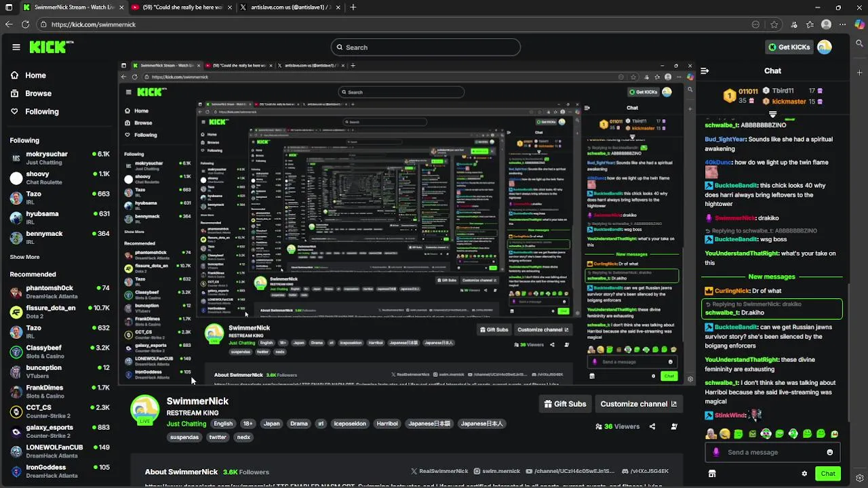Image resolution: width=868 pixels, height=488 pixels.
Task: Open the profile avatar menu next to Get KICKs
Action: point(825,47)
